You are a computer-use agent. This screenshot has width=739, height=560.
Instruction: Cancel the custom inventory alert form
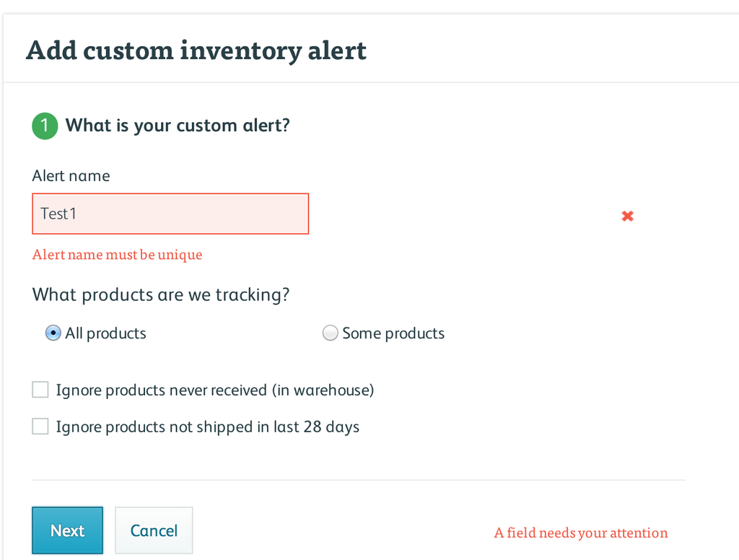tap(154, 530)
